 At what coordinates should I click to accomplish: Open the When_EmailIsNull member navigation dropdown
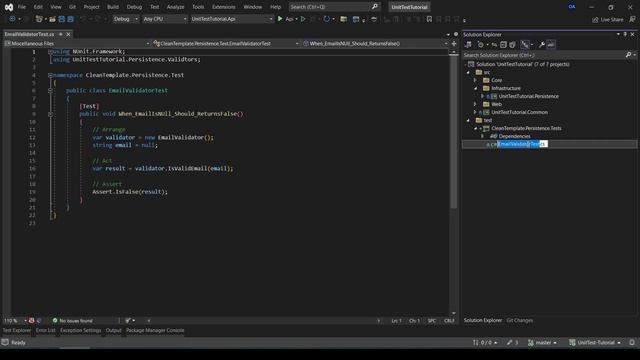coord(375,43)
